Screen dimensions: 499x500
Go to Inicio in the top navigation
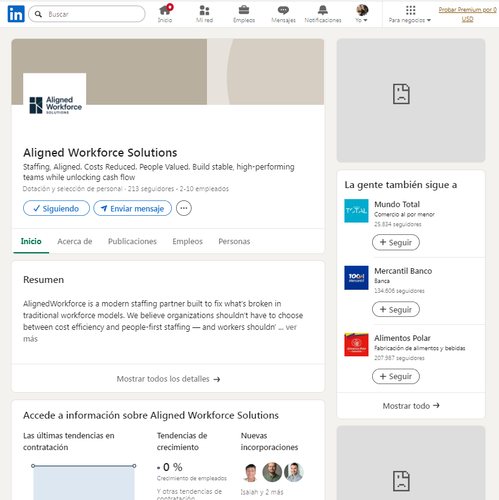[165, 14]
